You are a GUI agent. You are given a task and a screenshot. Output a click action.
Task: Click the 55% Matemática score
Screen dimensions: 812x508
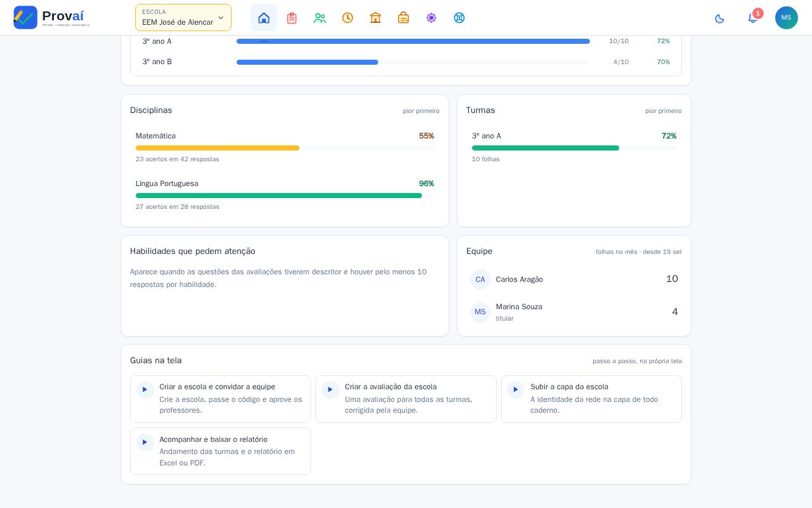coord(426,136)
